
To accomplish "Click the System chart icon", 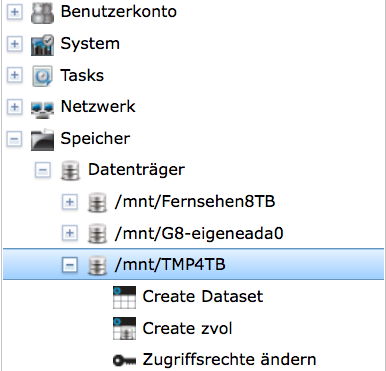I will [x=42, y=44].
